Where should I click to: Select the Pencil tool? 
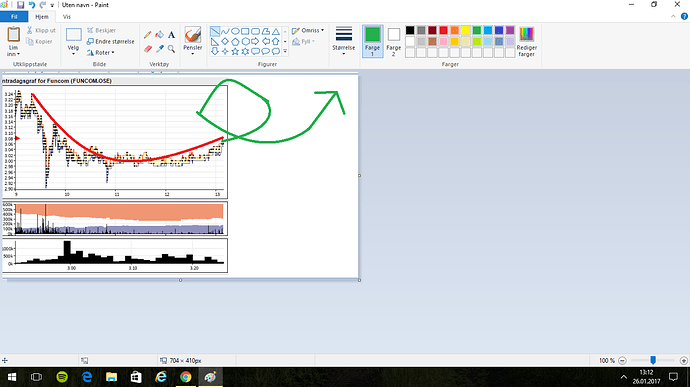pos(147,35)
